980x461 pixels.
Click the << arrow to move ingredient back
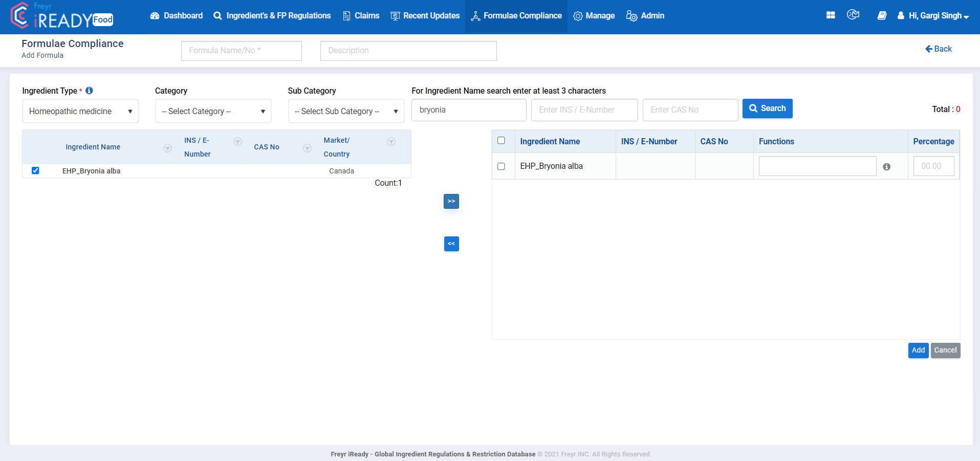pyautogui.click(x=451, y=244)
